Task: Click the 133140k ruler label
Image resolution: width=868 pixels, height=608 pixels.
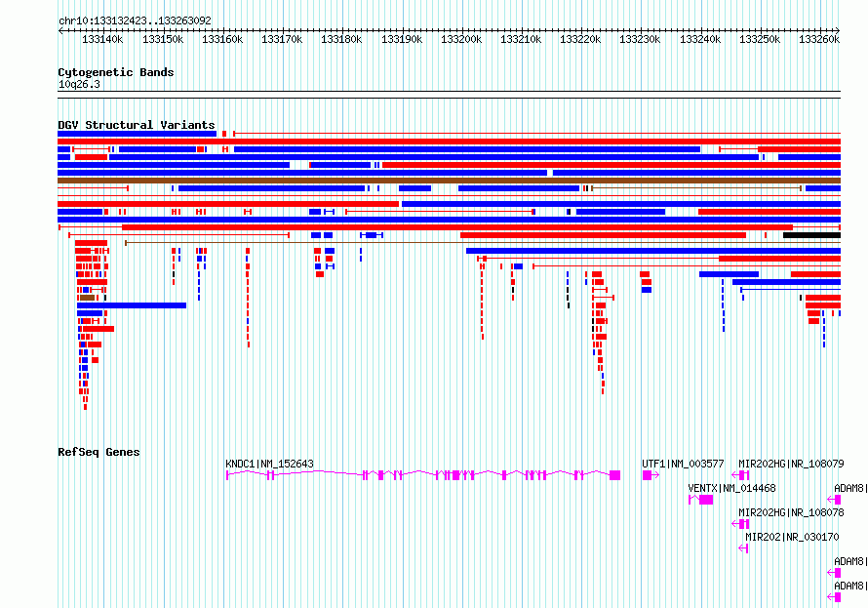Action: click(x=102, y=39)
